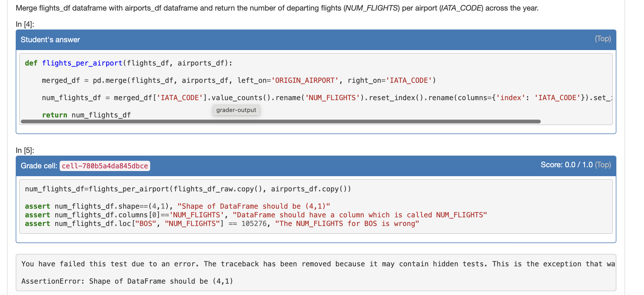This screenshot has height=295, width=644.
Task: Select the flights_per_airport function name
Action: (x=82, y=63)
